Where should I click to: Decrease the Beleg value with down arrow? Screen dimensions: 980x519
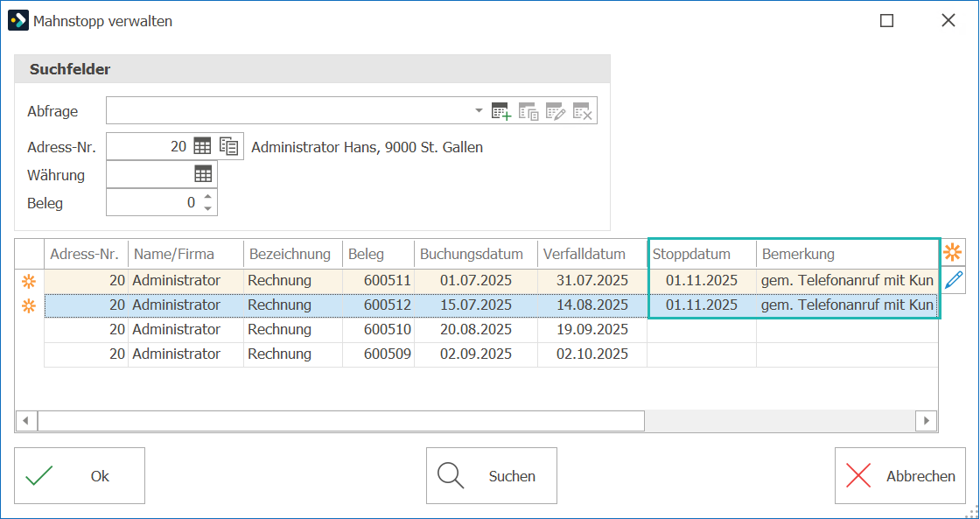click(x=208, y=208)
